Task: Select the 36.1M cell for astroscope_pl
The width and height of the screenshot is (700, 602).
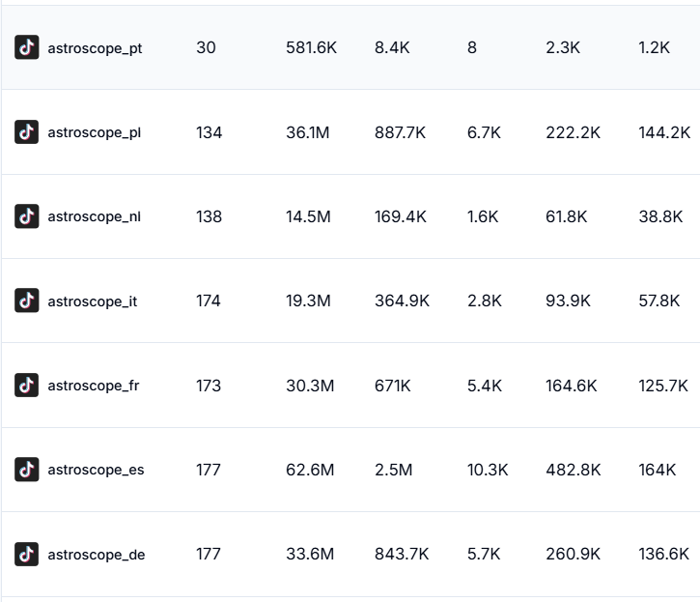Action: pos(307,132)
